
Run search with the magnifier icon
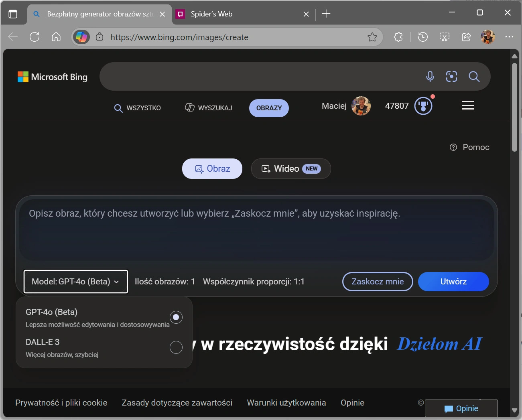pos(474,76)
